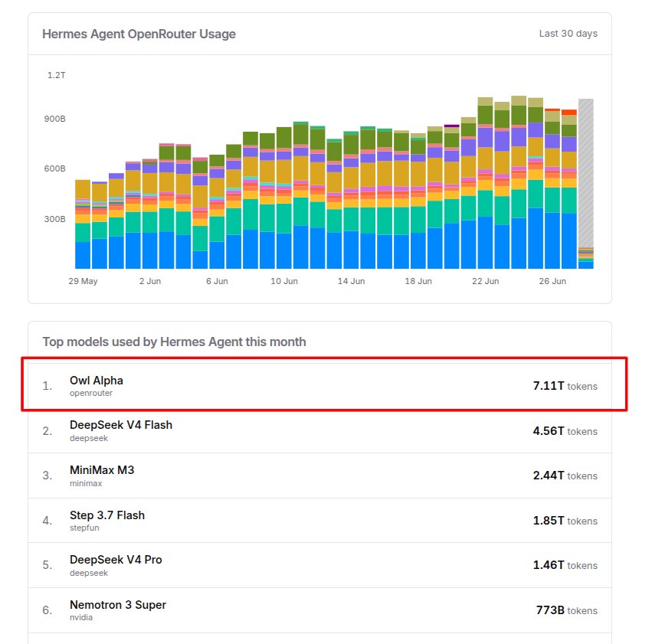Click the openrouter provider label under Owl Alpha
Screen dimensions: 652x644
click(90, 393)
